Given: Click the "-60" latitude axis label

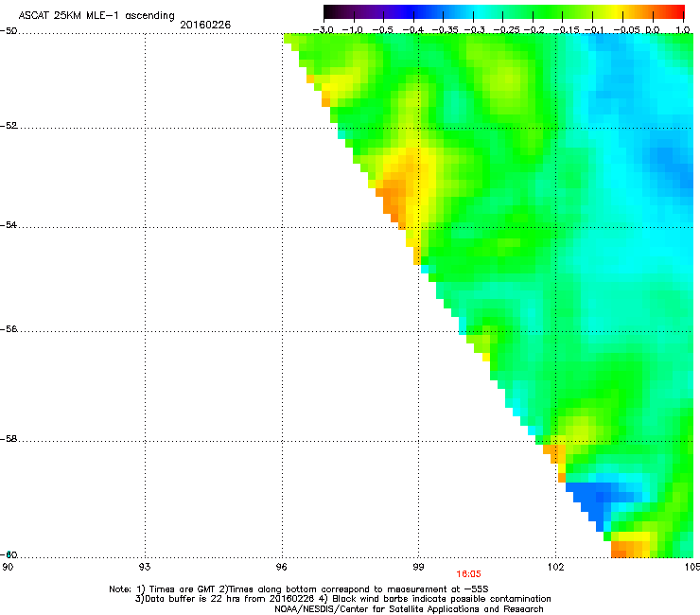Looking at the screenshot, I should click(x=9, y=554).
